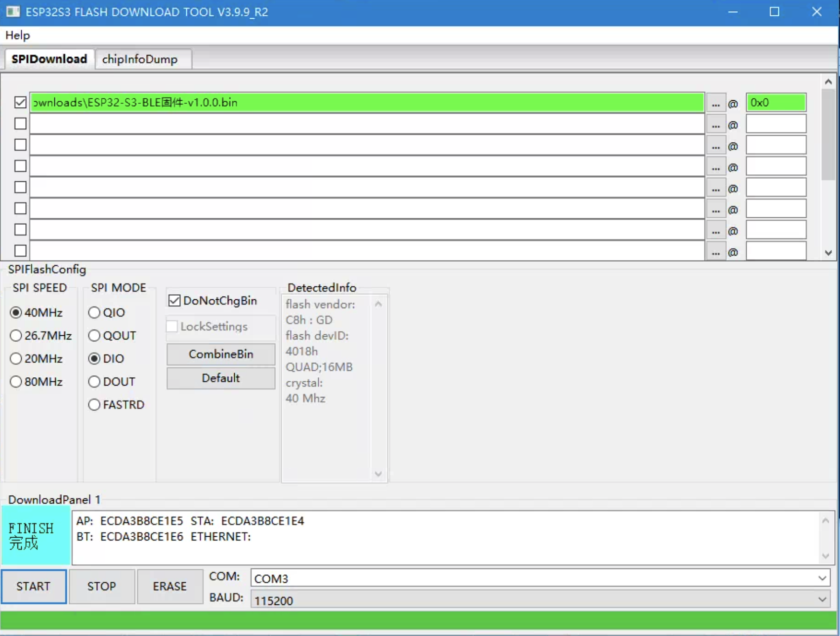Screen dimensions: 840x636
Task: Uncheck the ESP32-S3-BLE firmware file checkbox
Action: point(20,103)
